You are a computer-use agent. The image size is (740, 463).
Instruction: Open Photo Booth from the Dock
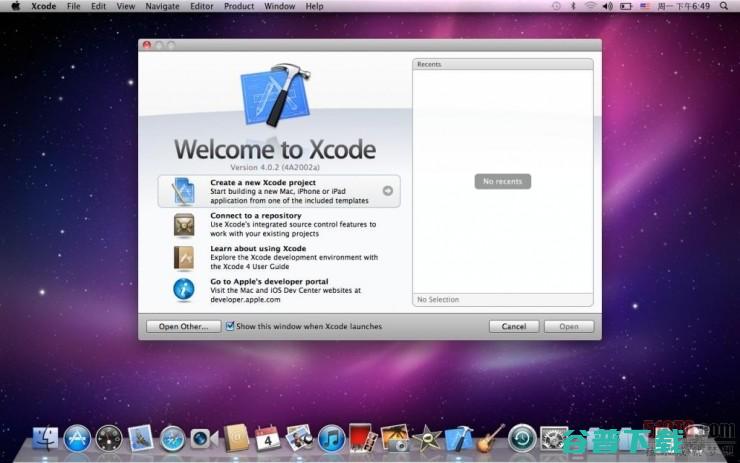pyautogui.click(x=363, y=438)
